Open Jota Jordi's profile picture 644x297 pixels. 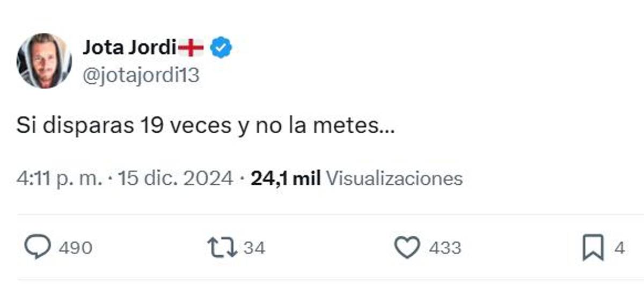pyautogui.click(x=45, y=61)
